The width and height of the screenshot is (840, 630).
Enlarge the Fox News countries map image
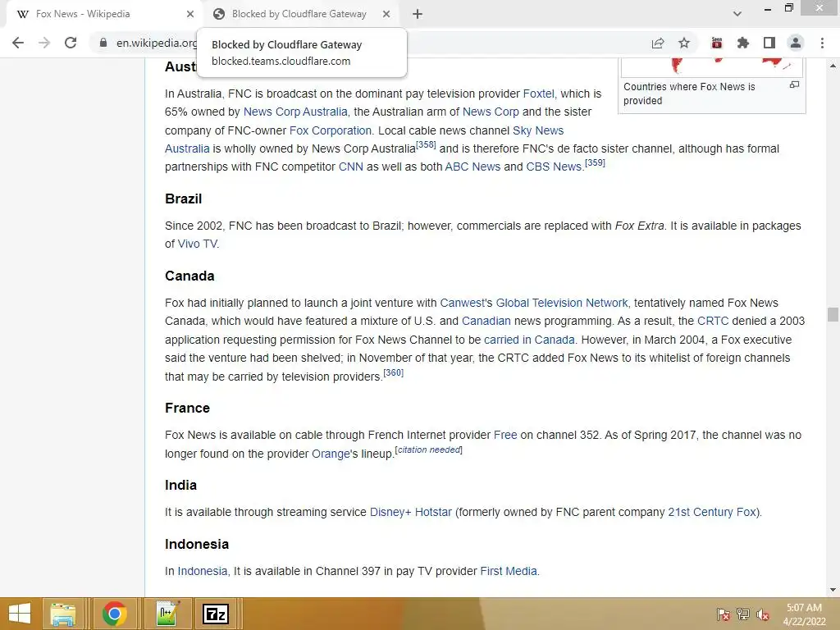pos(794,84)
